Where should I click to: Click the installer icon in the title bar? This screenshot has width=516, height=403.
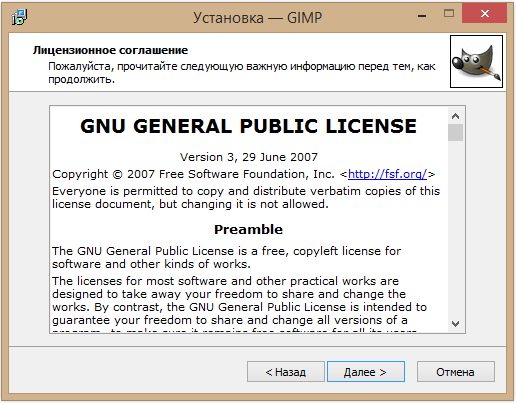19,17
